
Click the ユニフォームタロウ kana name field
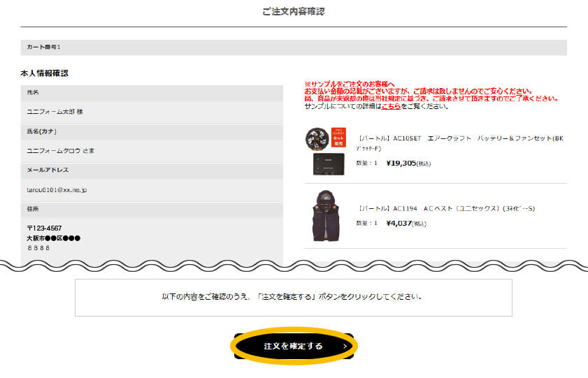tap(152, 151)
